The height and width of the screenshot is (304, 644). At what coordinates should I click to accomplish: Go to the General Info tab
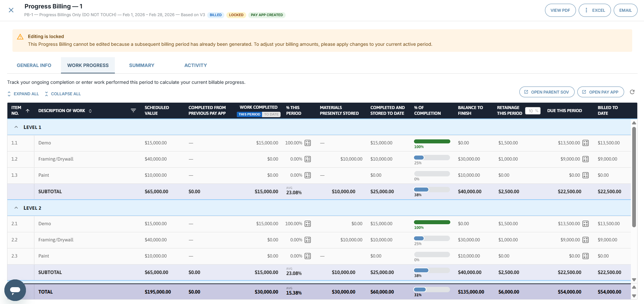coord(34,65)
